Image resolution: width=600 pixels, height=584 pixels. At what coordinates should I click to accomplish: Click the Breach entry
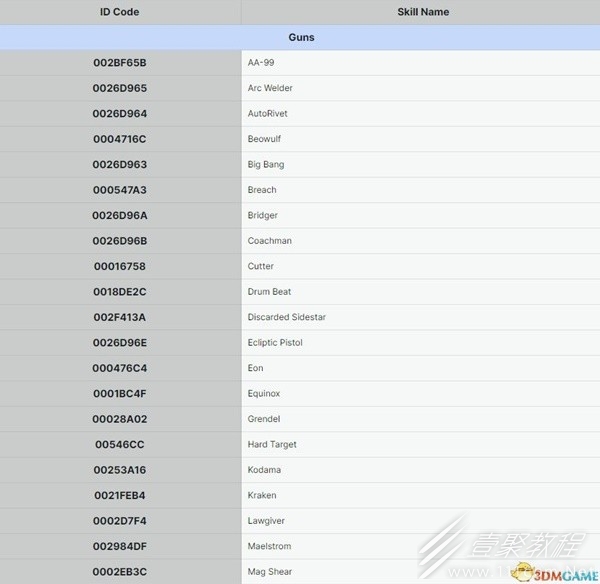click(262, 190)
